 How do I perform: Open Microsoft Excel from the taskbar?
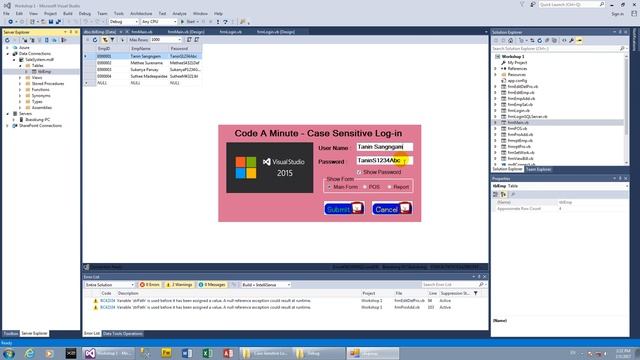pos(207,353)
